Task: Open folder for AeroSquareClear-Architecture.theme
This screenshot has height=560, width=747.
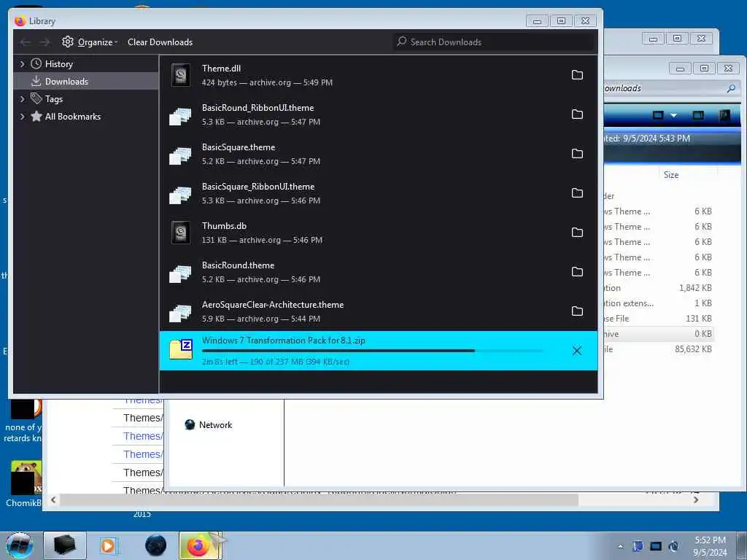Action: click(x=577, y=311)
